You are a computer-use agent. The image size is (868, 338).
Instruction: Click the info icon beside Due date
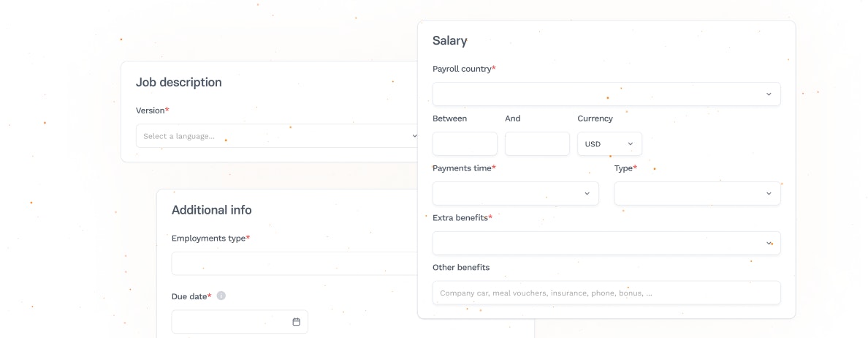[221, 296]
